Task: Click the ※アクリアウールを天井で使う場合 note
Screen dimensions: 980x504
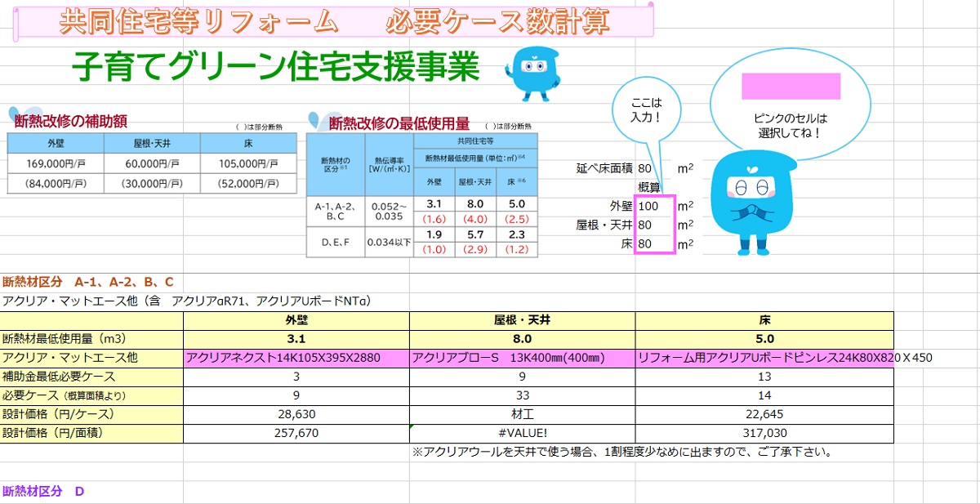Action: click(x=622, y=451)
